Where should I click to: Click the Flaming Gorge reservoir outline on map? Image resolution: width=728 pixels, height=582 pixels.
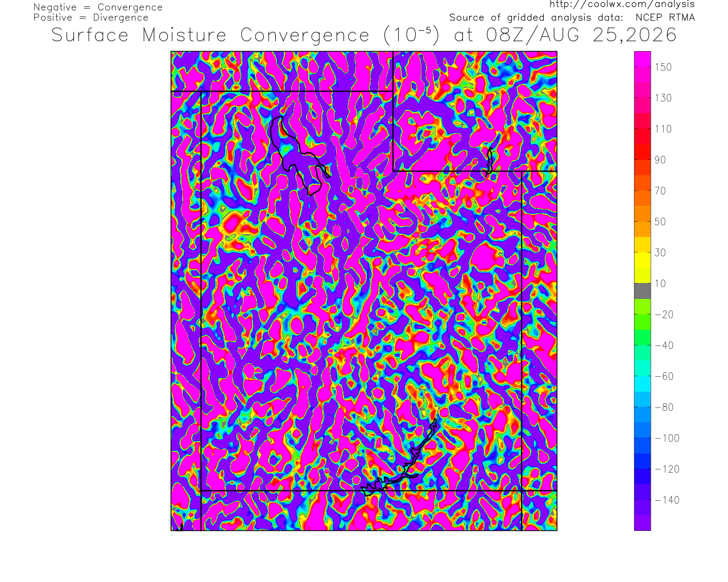click(x=489, y=161)
